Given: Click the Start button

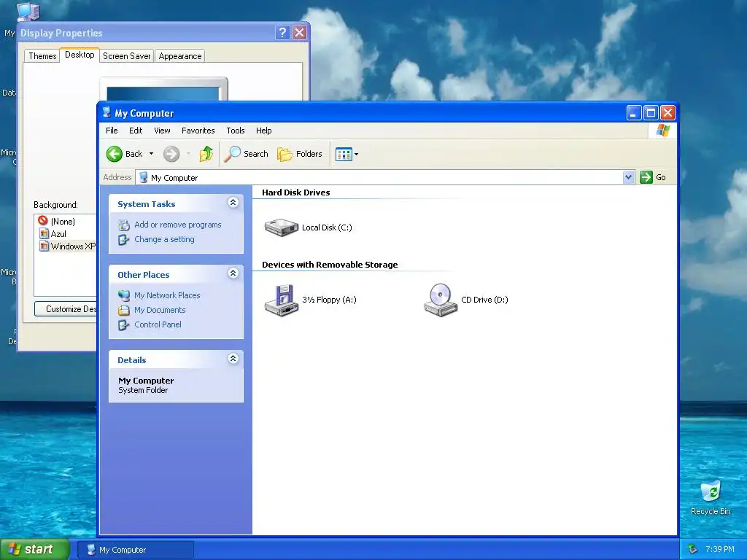Looking at the screenshot, I should (34, 549).
